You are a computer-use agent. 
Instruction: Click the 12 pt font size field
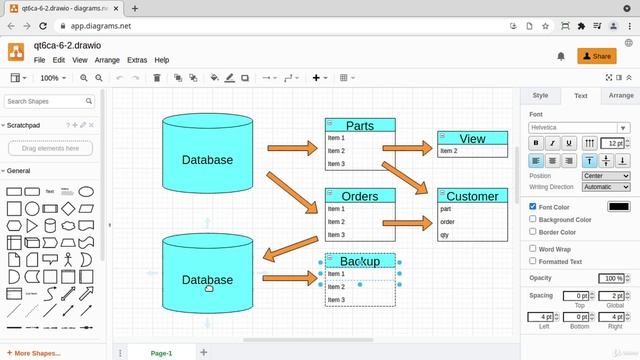coord(613,143)
